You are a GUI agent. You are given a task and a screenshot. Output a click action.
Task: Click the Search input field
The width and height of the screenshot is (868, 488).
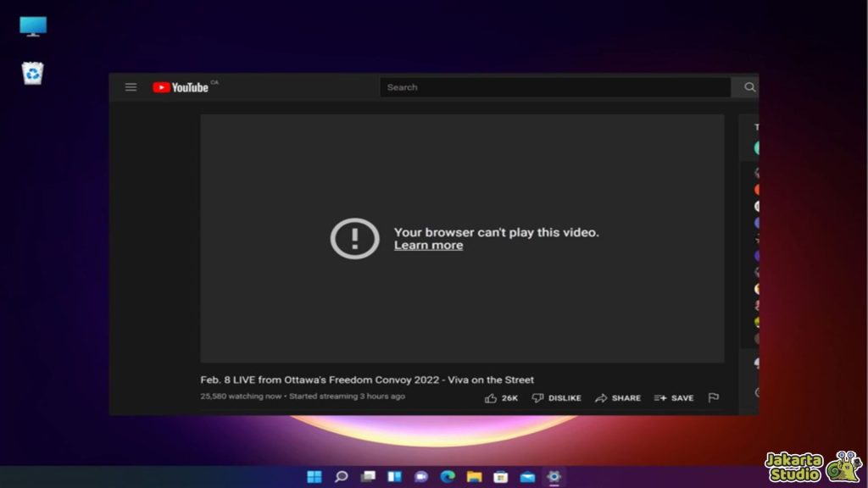(x=551, y=86)
